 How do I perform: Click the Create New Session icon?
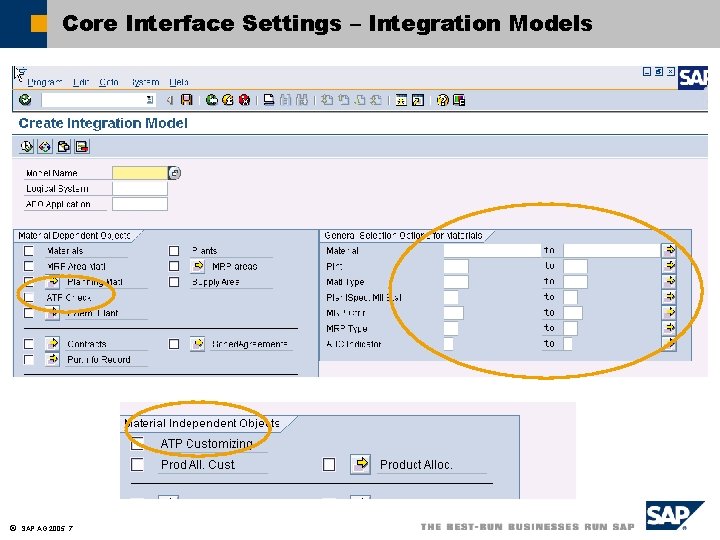click(x=401, y=100)
